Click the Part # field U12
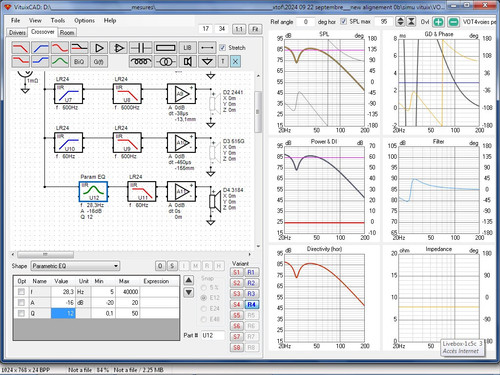Screen dimensions: 500x375 (x=213, y=335)
